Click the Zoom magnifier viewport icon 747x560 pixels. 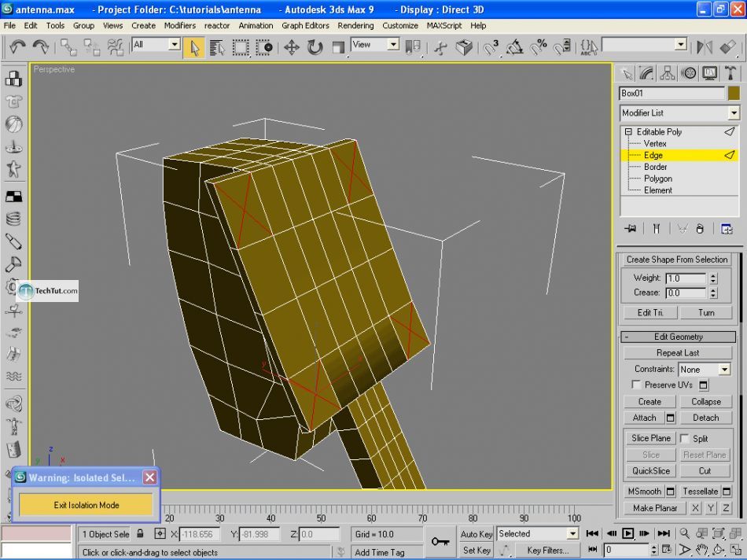[685, 533]
